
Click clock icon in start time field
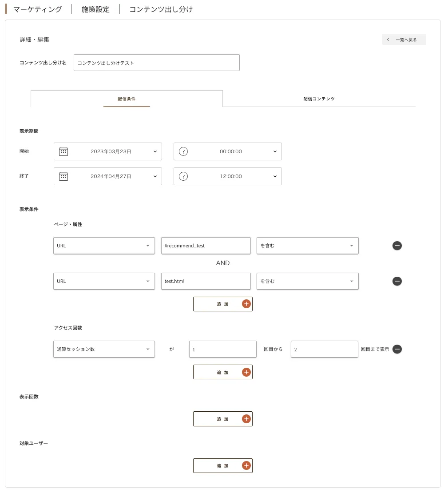tap(183, 151)
